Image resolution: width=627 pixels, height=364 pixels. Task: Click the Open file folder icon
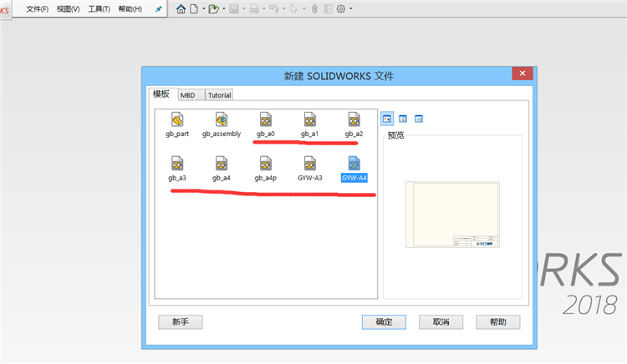click(214, 9)
